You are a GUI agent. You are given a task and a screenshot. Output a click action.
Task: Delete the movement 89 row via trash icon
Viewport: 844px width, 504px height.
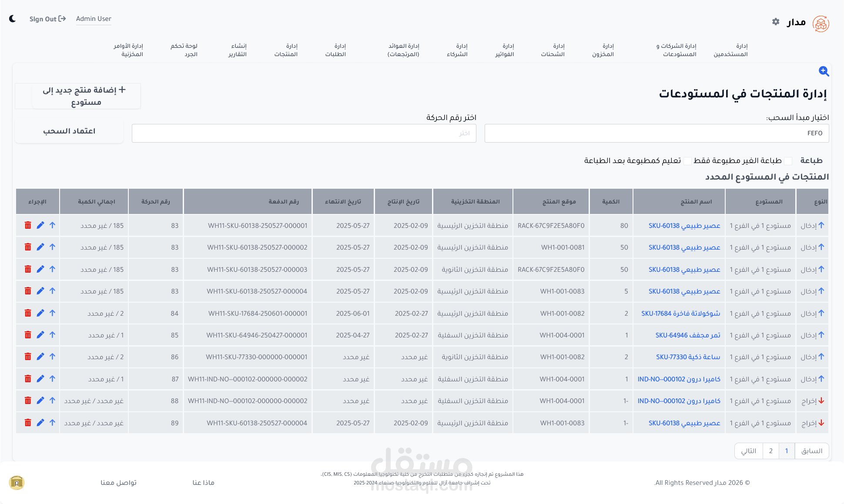coord(28,423)
